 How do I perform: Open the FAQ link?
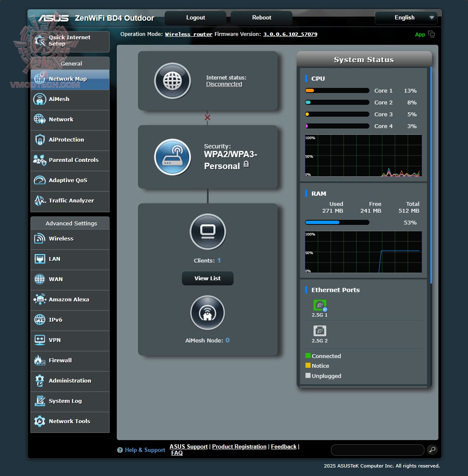coord(176,453)
